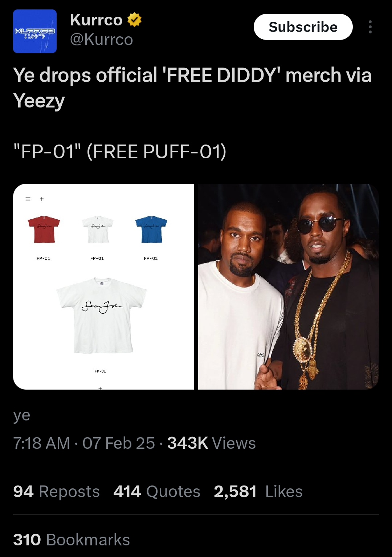The width and height of the screenshot is (392, 557).
Task: Tap the 7:18 AM timestamp
Action: point(41,443)
